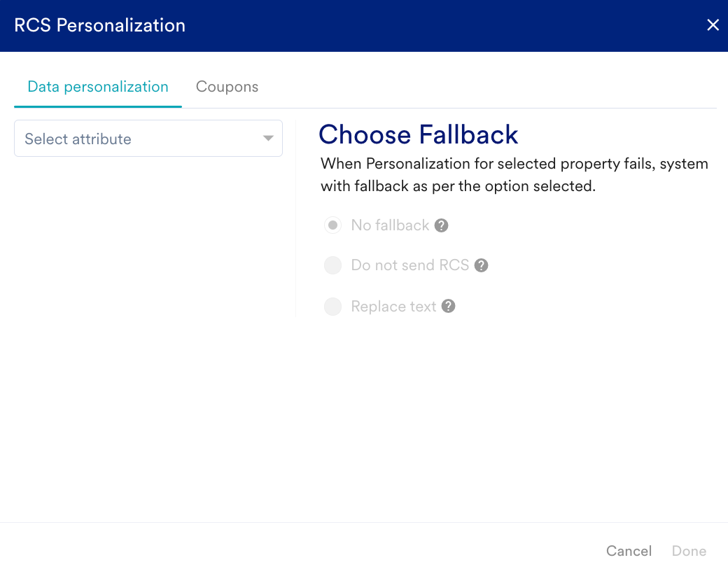Click the attribute dropdown arrow caret
Viewport: 728px width, 574px height.
click(268, 139)
